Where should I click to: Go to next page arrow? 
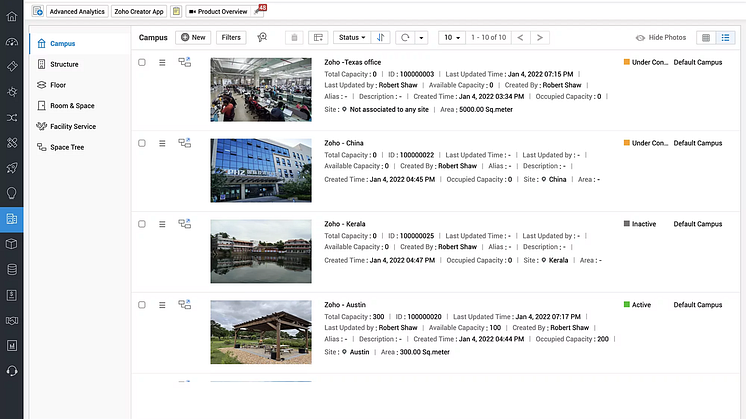[x=540, y=38]
